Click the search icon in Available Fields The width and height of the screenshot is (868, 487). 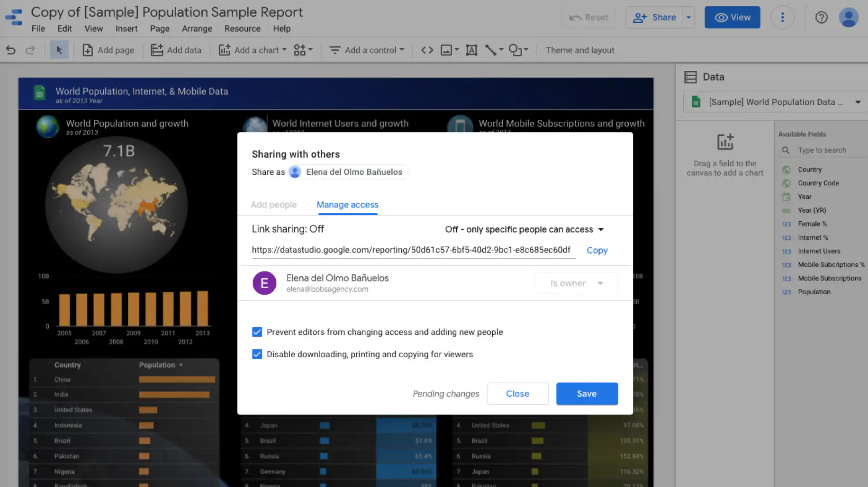pos(786,150)
